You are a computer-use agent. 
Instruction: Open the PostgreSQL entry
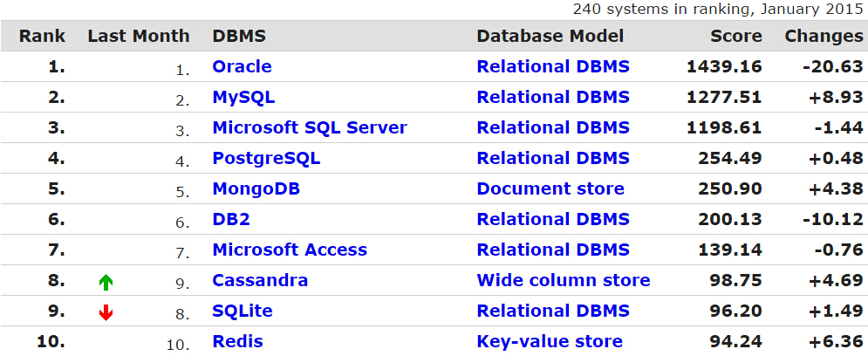[x=266, y=158]
